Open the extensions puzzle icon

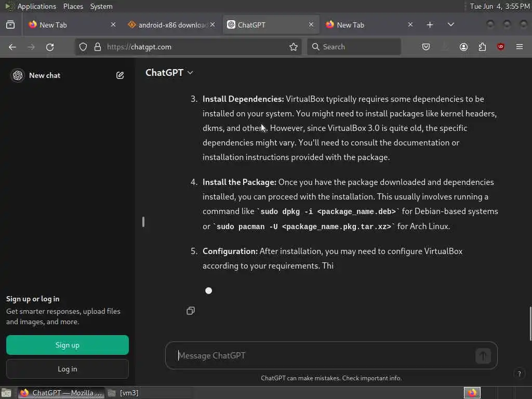click(x=482, y=47)
